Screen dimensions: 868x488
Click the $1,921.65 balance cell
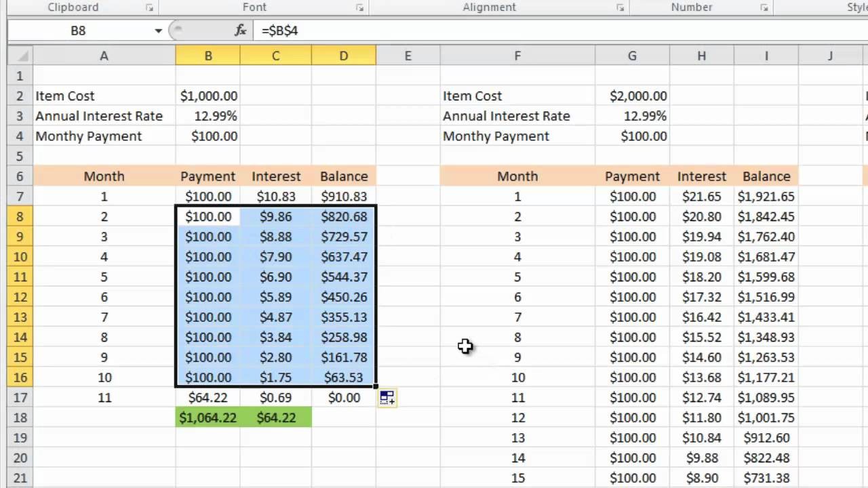point(766,197)
